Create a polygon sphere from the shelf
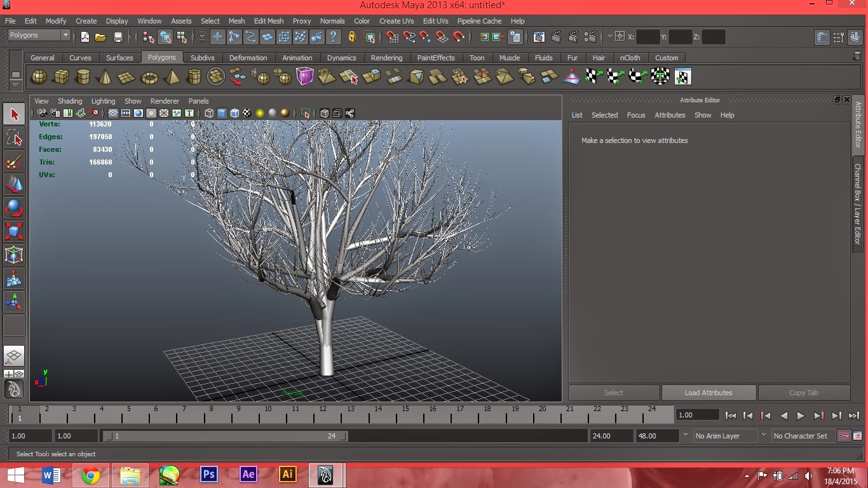The image size is (868, 488). [x=39, y=76]
